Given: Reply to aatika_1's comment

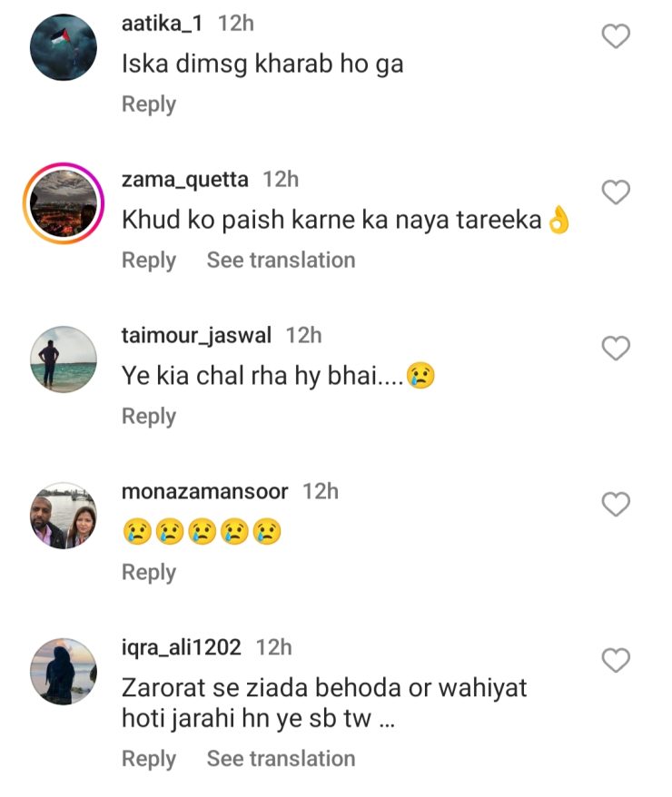Looking at the screenshot, I should [148, 104].
